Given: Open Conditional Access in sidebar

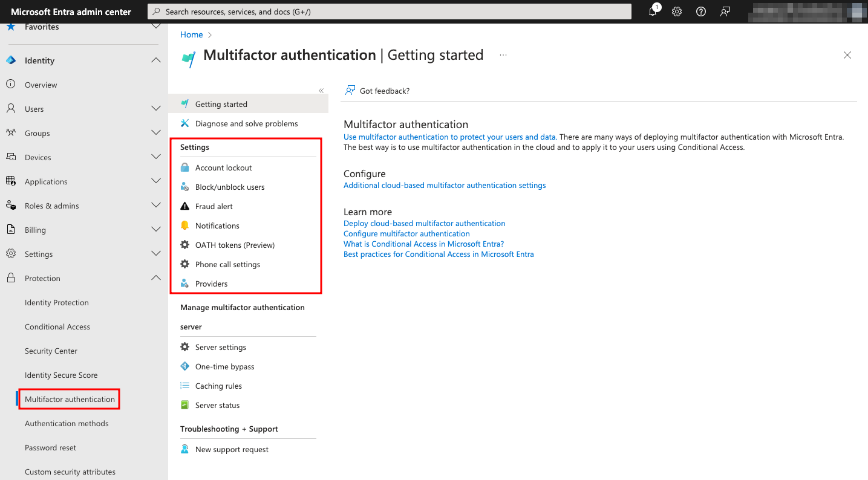Looking at the screenshot, I should [57, 326].
